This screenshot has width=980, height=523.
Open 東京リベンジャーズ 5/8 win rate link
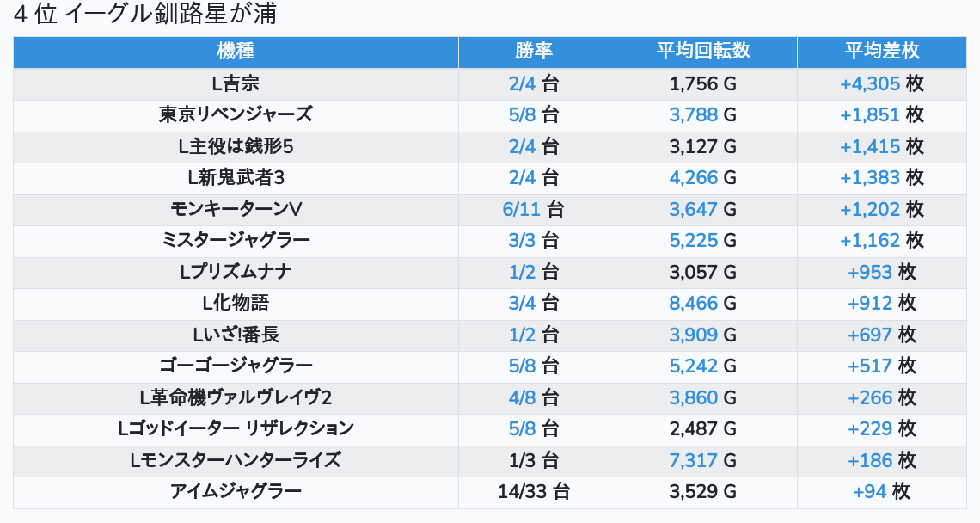point(522,115)
